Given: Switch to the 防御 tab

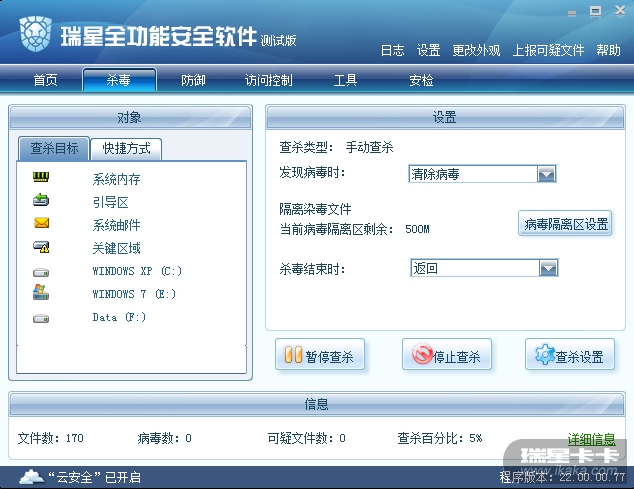Looking at the screenshot, I should 193,80.
